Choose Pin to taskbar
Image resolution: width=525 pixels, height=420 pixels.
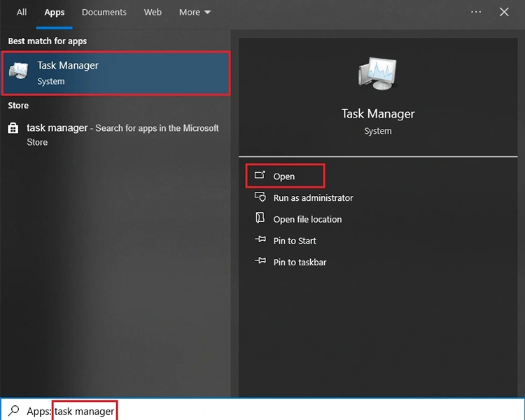(300, 262)
